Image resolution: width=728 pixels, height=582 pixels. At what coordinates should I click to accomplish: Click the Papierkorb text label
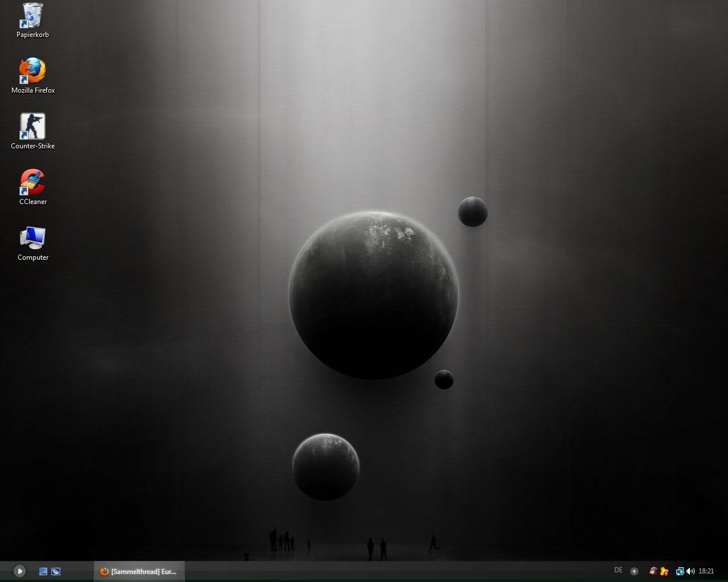(x=32, y=35)
